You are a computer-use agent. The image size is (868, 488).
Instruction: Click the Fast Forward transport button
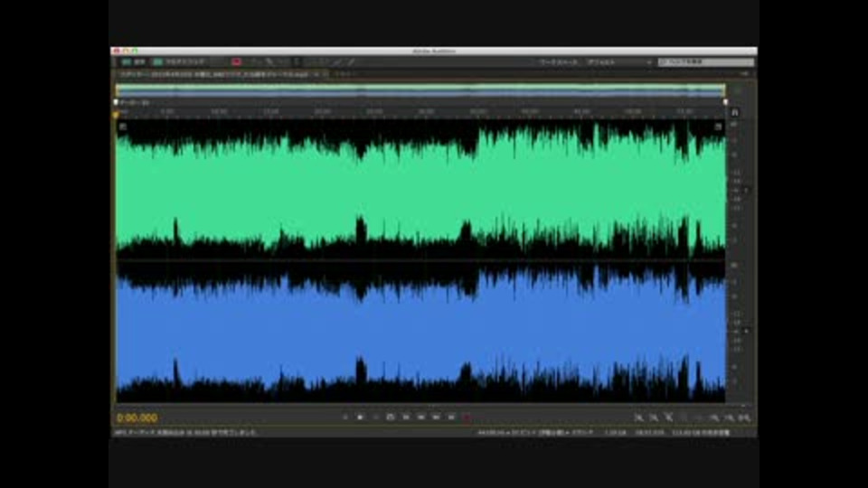436,418
